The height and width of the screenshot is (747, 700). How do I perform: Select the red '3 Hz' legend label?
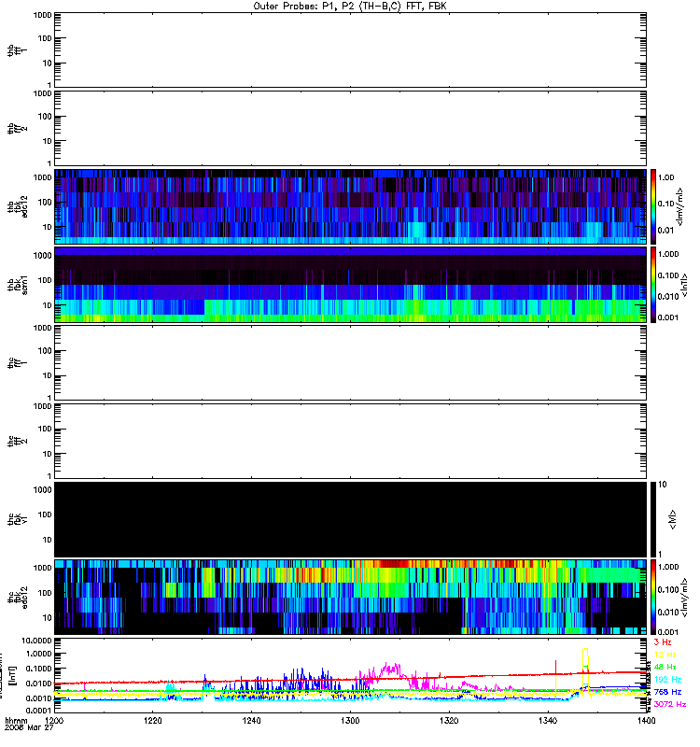pos(663,642)
